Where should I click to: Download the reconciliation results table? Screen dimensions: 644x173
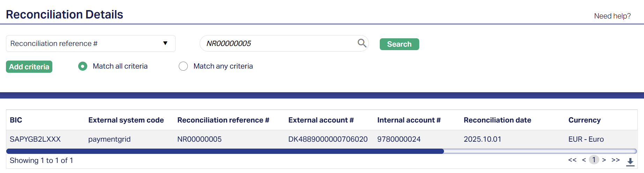630,162
